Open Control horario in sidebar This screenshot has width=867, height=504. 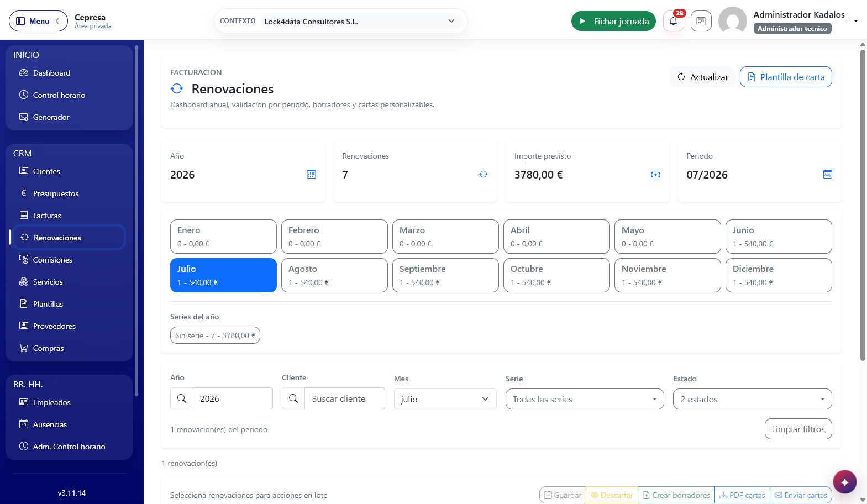[69, 95]
